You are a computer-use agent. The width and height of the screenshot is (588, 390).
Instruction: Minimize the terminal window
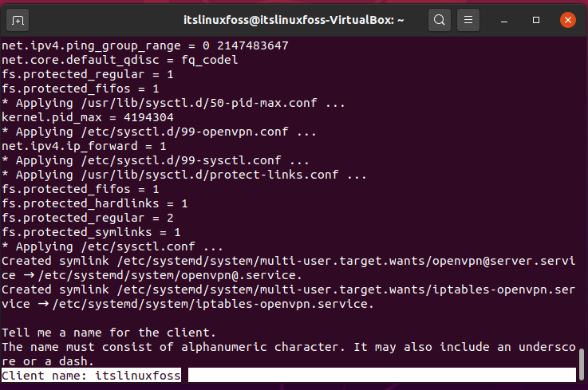click(x=504, y=20)
